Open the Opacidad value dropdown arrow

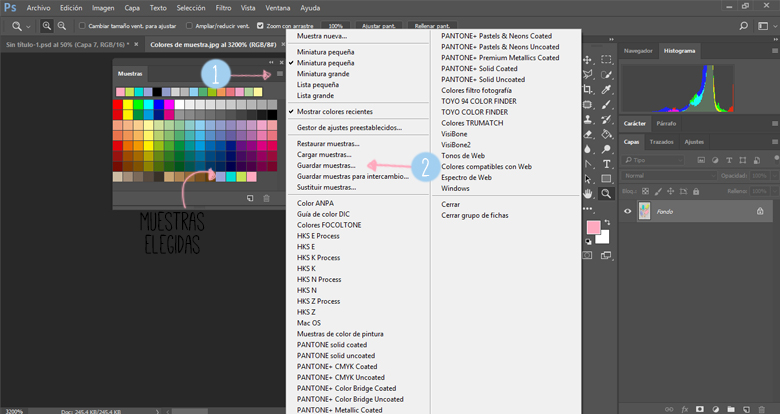pos(776,176)
